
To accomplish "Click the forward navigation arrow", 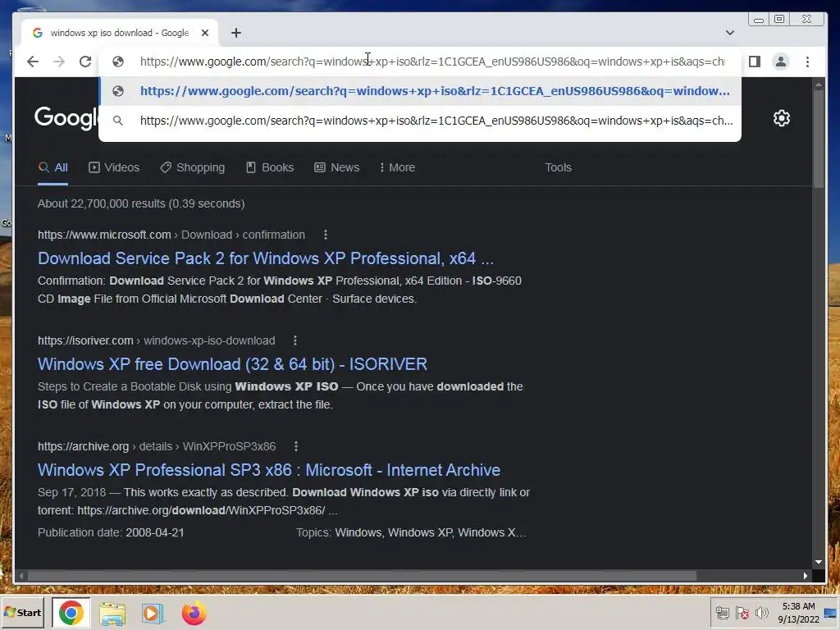I will tap(59, 62).
